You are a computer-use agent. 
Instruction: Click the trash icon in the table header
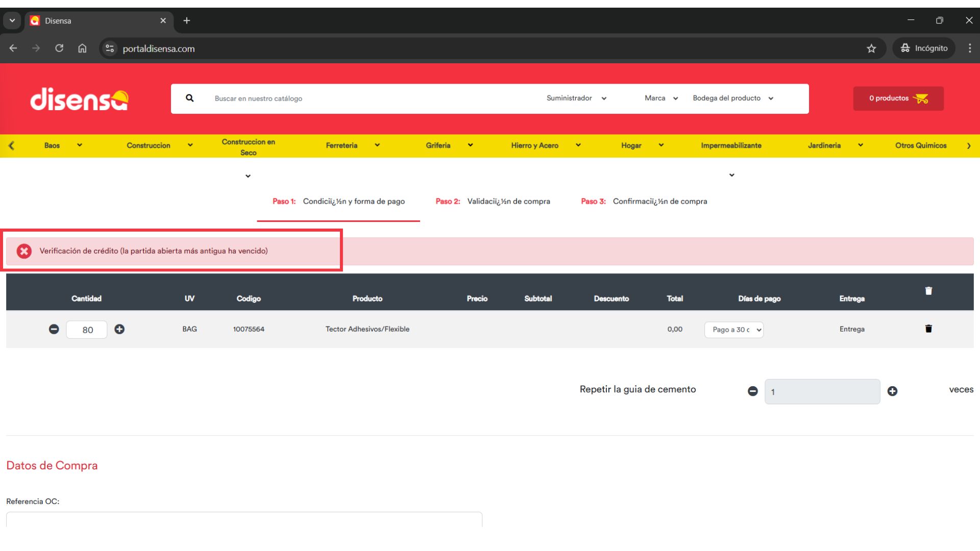point(928,291)
